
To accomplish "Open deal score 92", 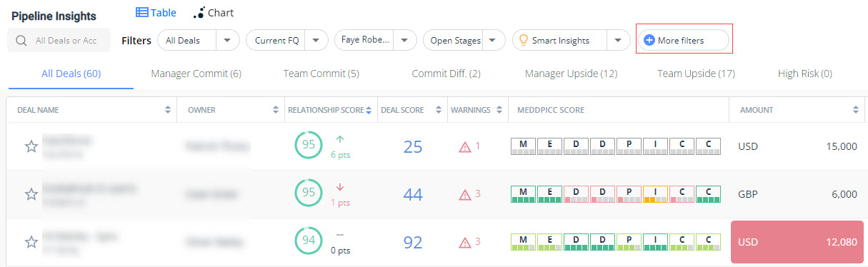I will 413,242.
